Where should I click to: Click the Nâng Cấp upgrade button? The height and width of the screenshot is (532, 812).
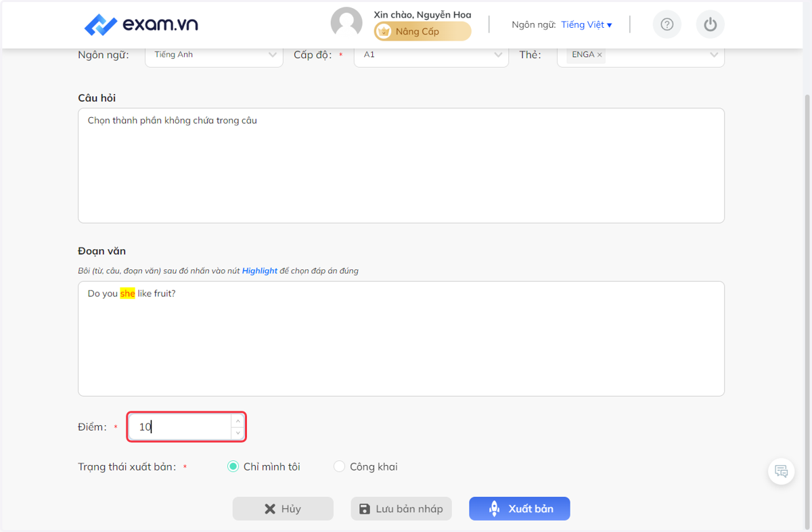423,31
